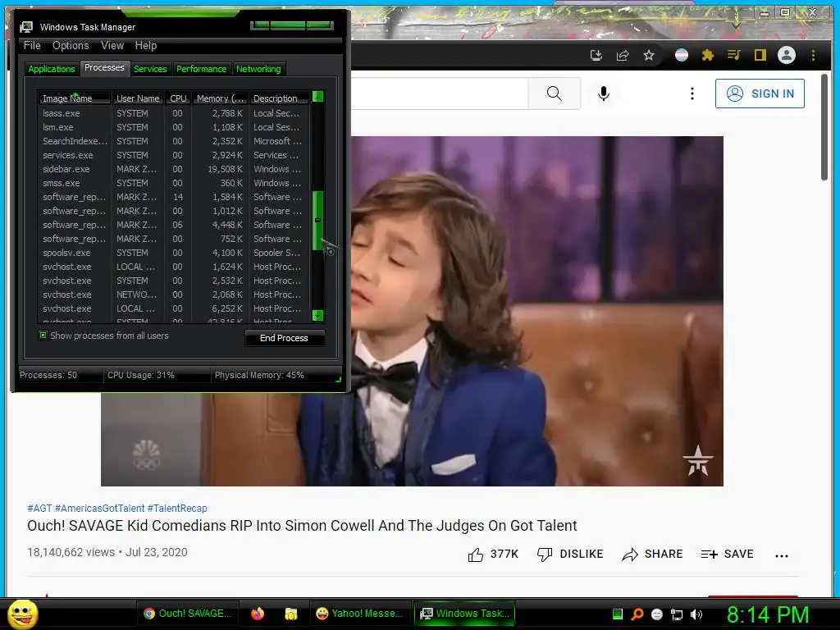Open the Options menu in Task Manager
The height and width of the screenshot is (630, 840).
(x=71, y=46)
